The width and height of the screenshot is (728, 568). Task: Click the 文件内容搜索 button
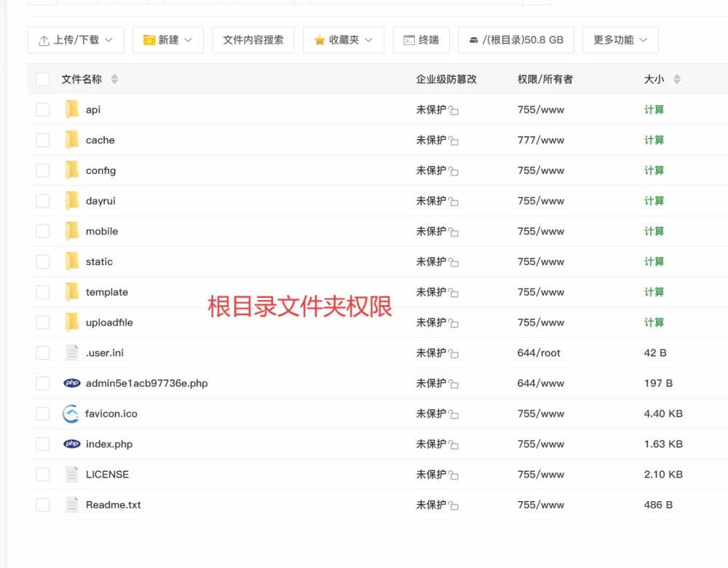(x=253, y=40)
